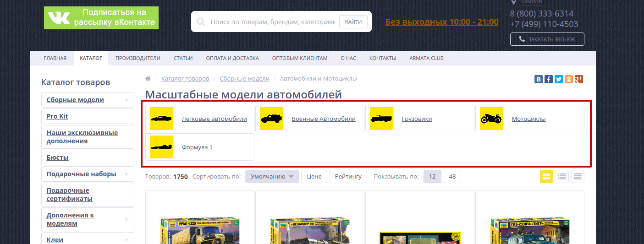Share page via Twitter icon
The height and width of the screenshot is (244, 644).
pos(559,79)
